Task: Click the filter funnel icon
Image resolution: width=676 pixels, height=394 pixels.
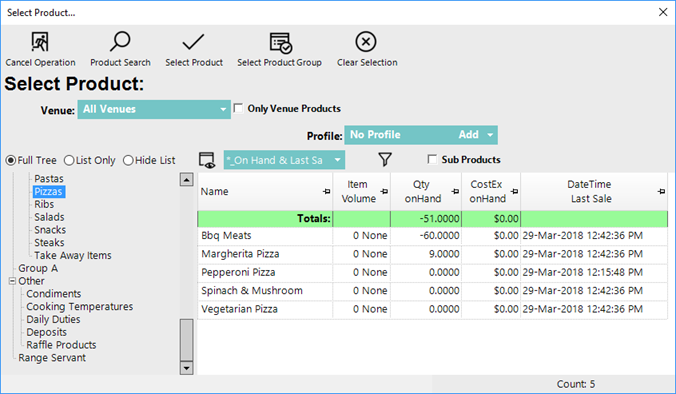Action: pyautogui.click(x=385, y=159)
